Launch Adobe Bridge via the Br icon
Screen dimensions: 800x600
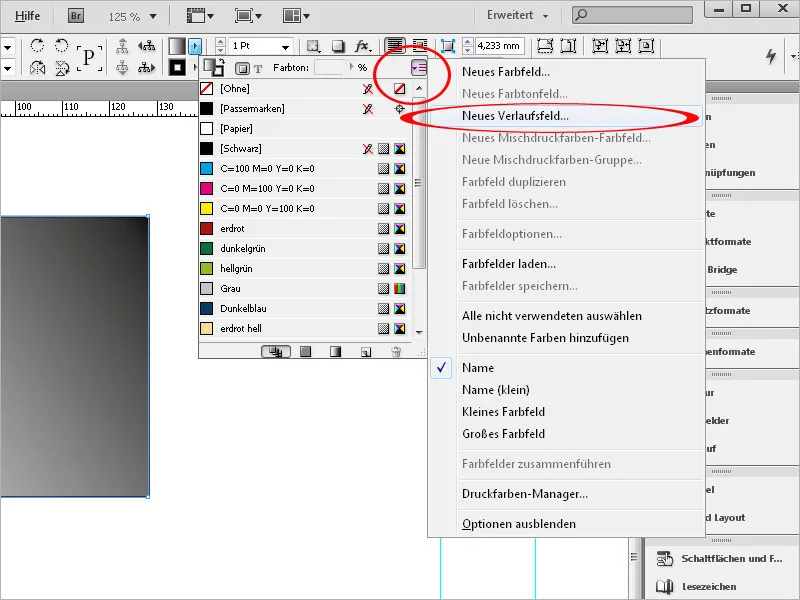(75, 16)
